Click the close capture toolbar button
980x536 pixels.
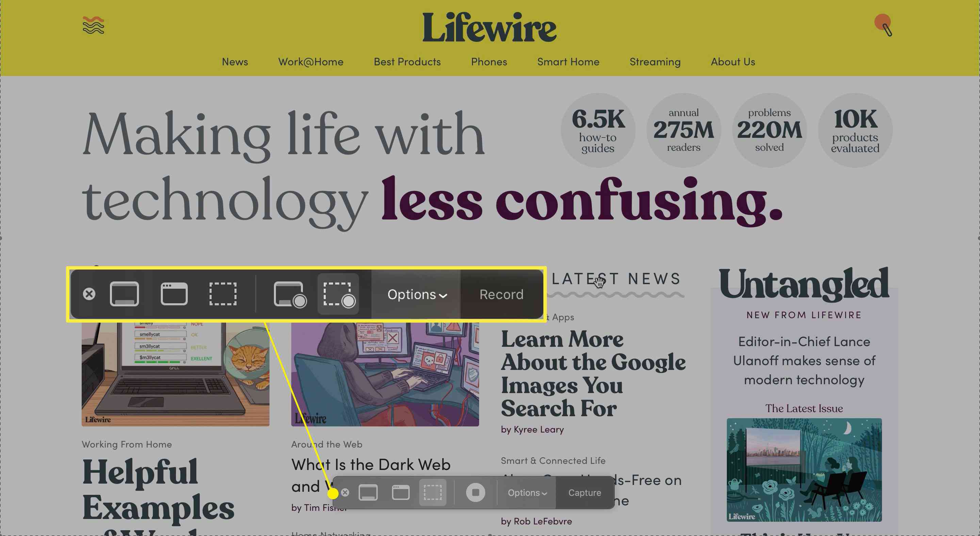coord(88,294)
